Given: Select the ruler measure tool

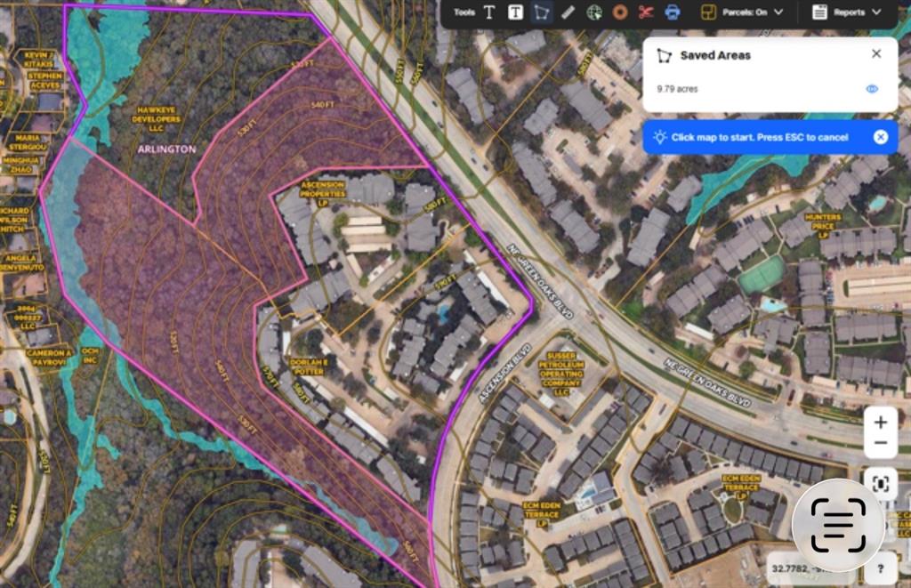Looking at the screenshot, I should [568, 12].
